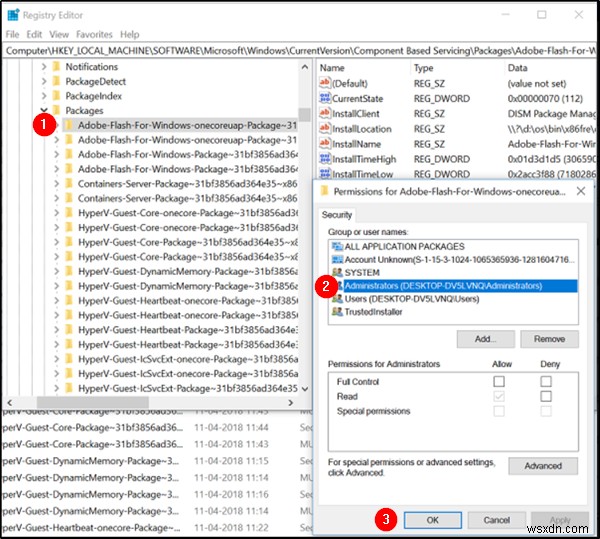Toggle Special permissions Allow checkbox

pos(499,411)
